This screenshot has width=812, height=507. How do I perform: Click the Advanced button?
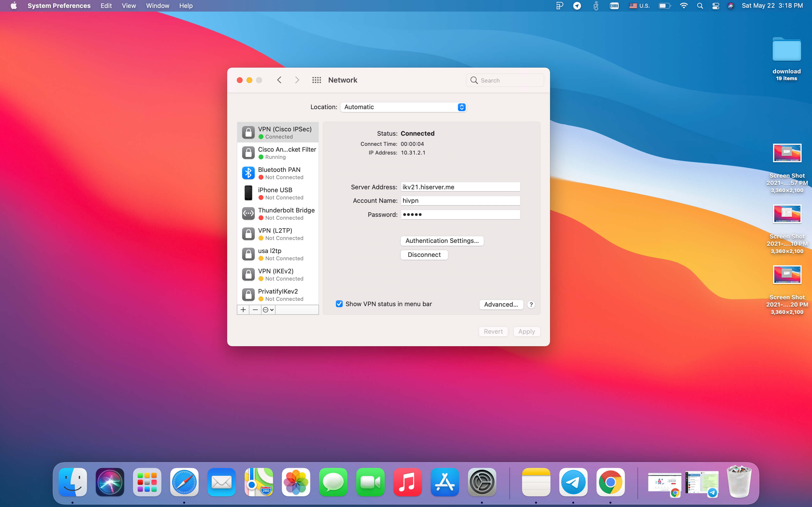point(501,304)
